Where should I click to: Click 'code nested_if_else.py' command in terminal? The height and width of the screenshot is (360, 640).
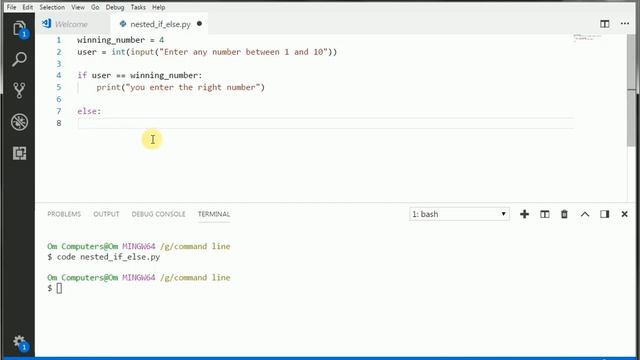[x=108, y=257]
